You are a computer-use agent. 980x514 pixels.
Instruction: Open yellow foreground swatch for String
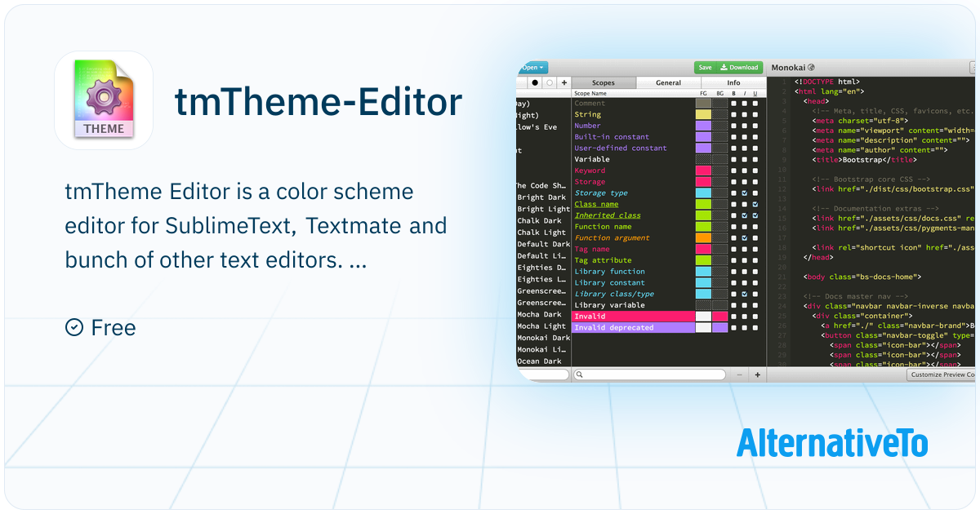coord(703,115)
